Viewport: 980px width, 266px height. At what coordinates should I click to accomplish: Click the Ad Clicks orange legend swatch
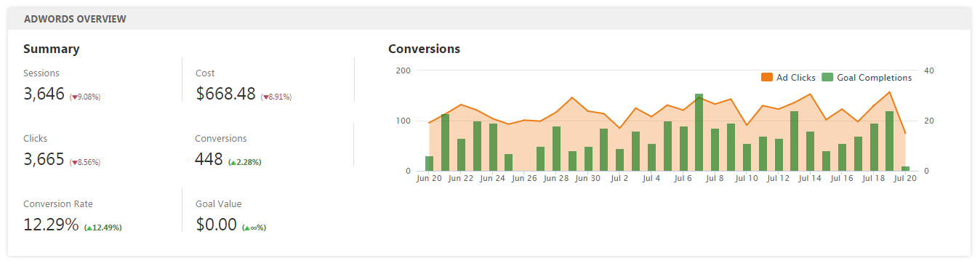coord(767,78)
